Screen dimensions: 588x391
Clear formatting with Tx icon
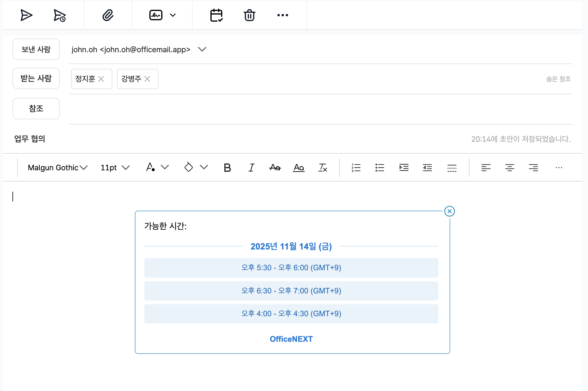click(x=322, y=168)
